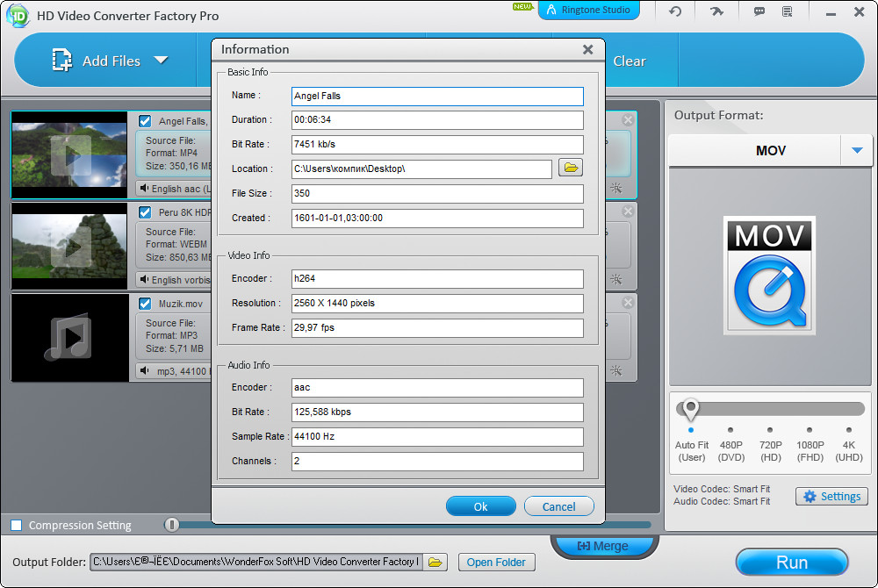
Task: Click the speaker icon on Angel Falls row
Action: (x=145, y=188)
